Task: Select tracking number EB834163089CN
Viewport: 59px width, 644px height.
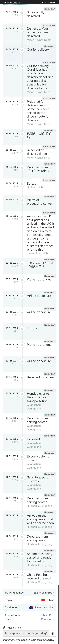Action: pyautogui.click(x=44, y=593)
